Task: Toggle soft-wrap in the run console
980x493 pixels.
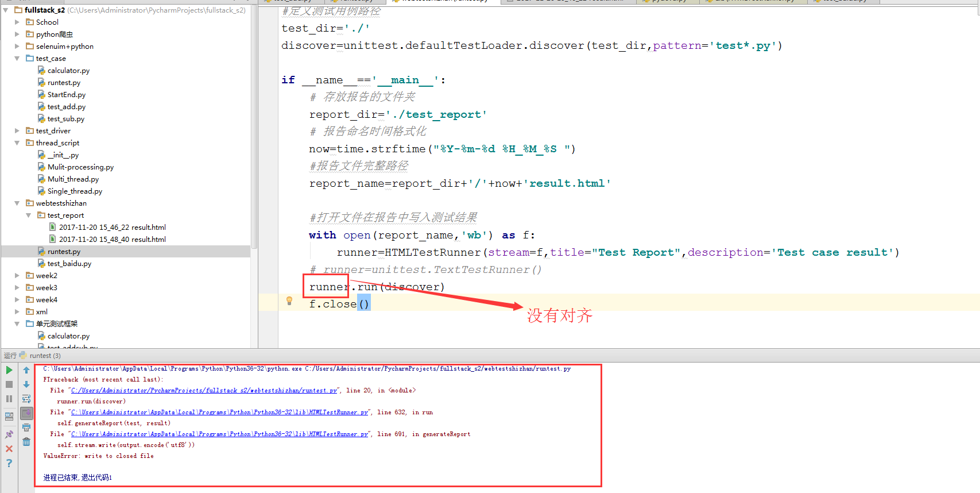Action: [x=26, y=399]
